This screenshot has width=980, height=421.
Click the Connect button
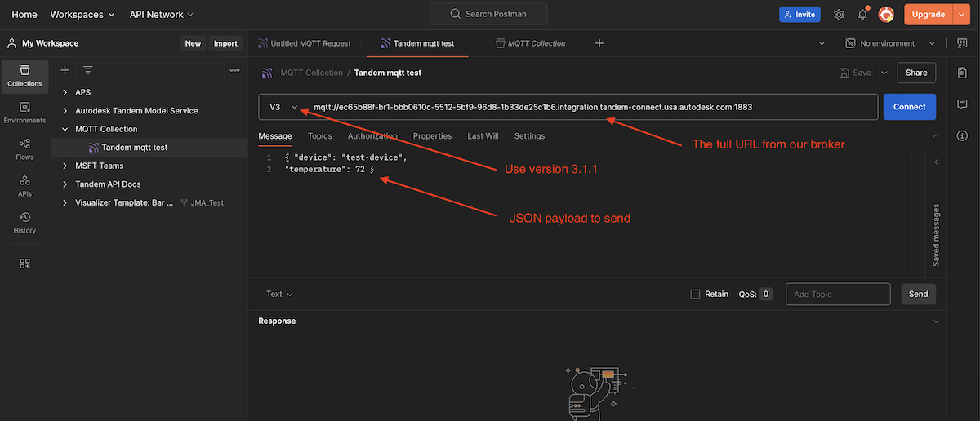910,107
